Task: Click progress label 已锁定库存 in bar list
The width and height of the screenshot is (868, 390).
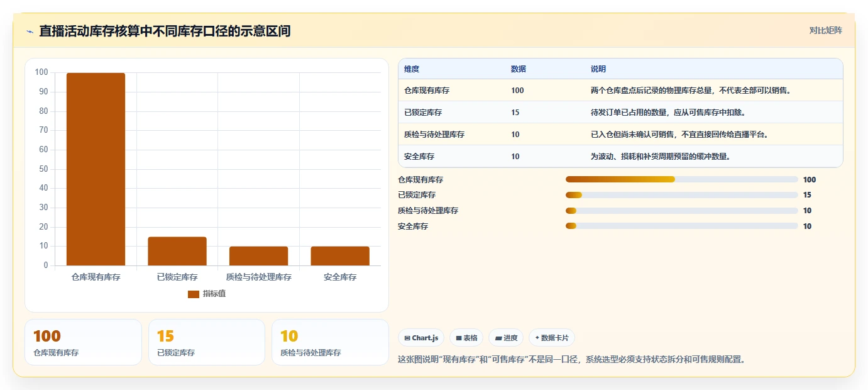Action: [x=417, y=195]
